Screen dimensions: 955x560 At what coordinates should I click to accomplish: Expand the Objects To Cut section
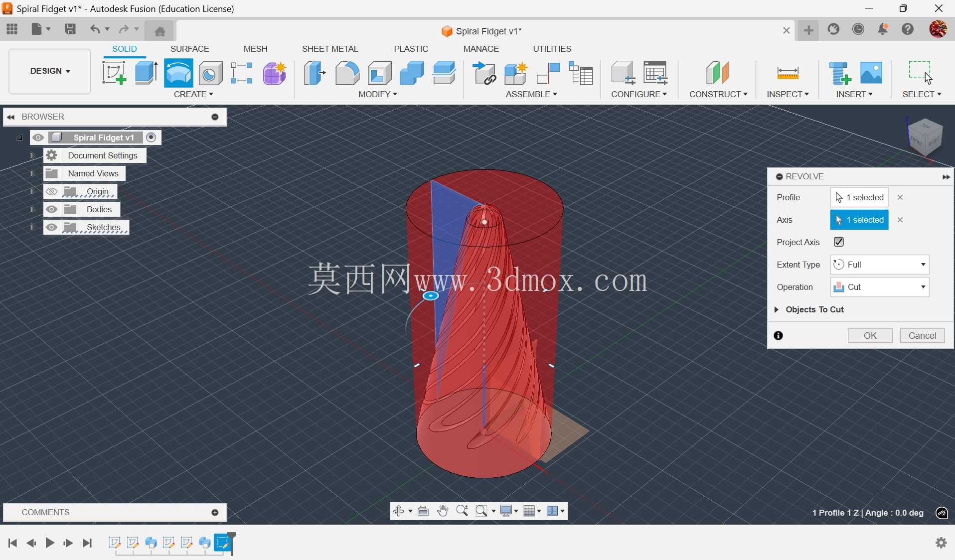pyautogui.click(x=777, y=309)
